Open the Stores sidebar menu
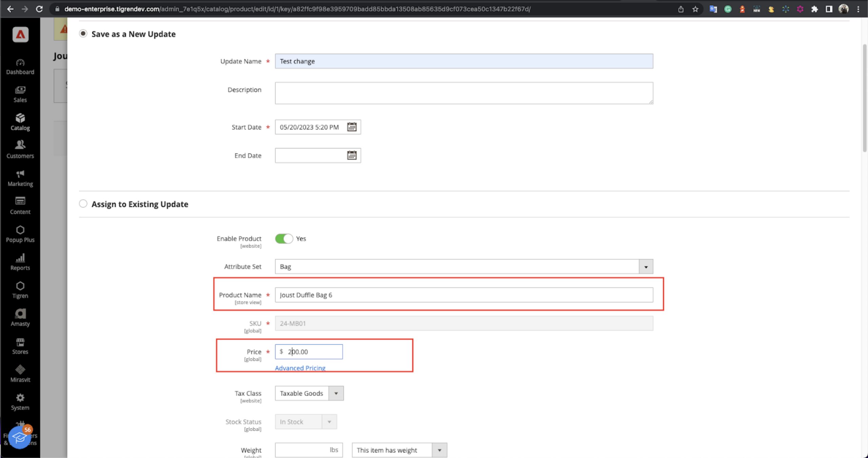The width and height of the screenshot is (868, 458). (x=20, y=346)
